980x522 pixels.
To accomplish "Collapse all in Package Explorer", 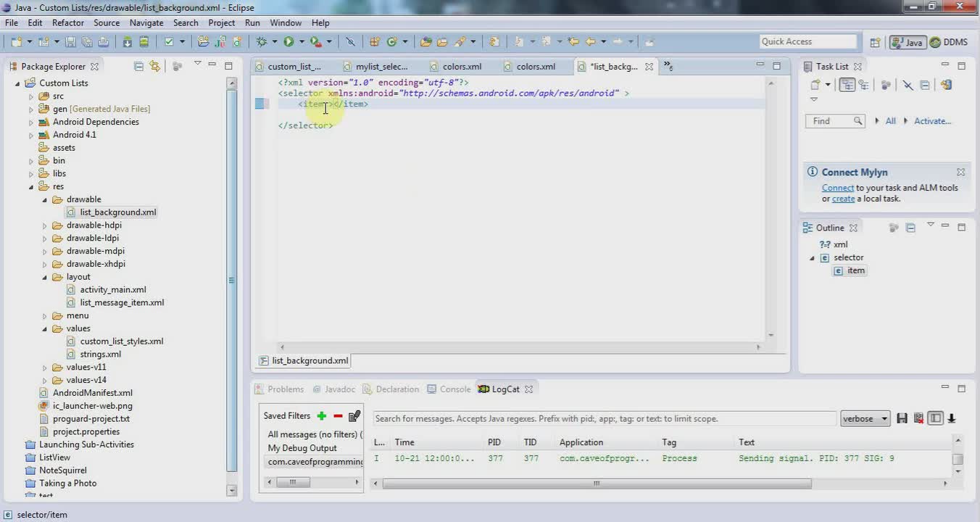I will tap(138, 66).
